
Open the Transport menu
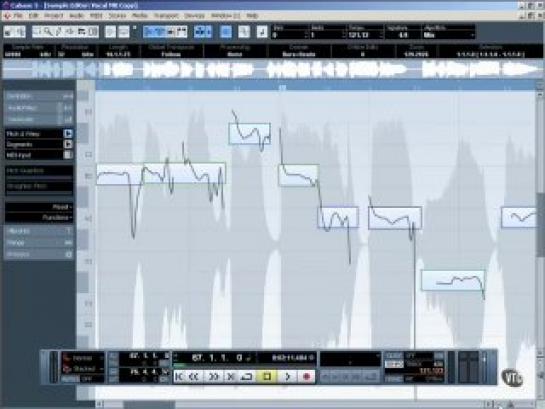click(x=166, y=16)
